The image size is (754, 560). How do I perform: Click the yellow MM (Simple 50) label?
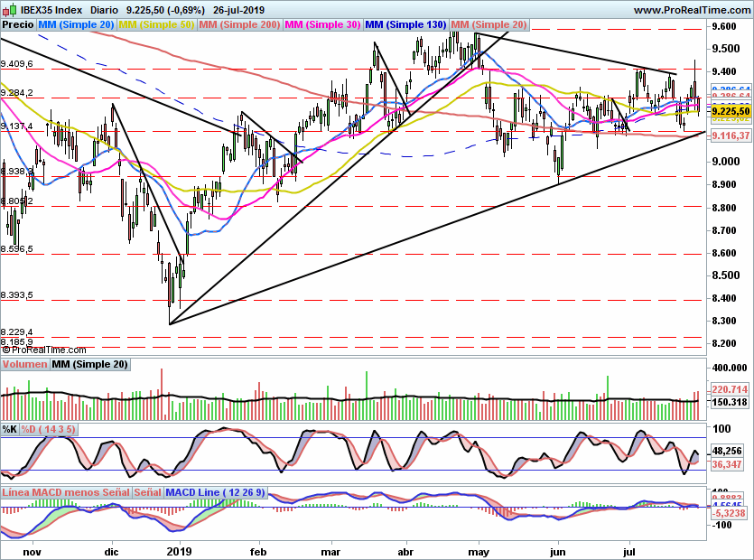156,24
